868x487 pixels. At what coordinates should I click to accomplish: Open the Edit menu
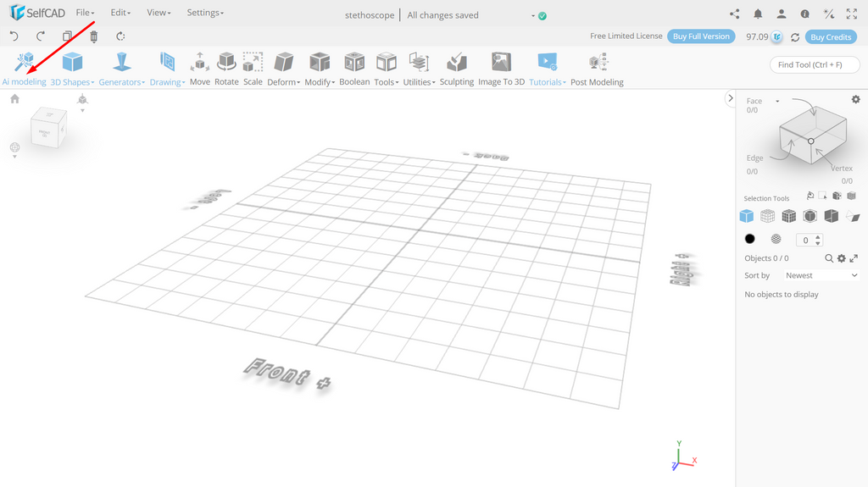coord(120,13)
